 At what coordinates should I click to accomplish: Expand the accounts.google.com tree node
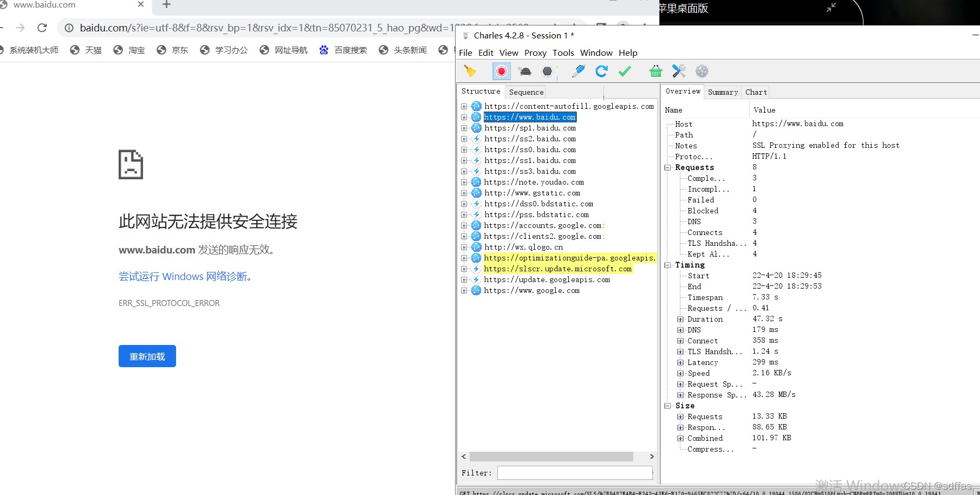tap(464, 225)
